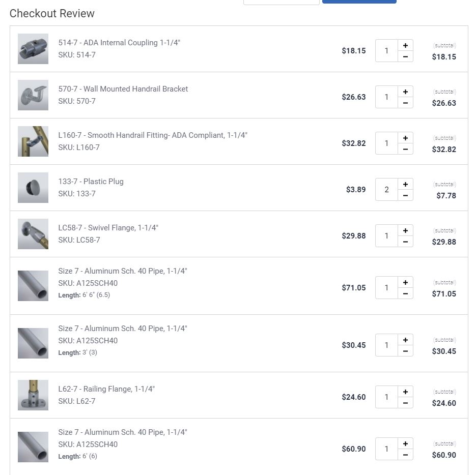Click the Railing Flange thumbnail image

point(33,395)
